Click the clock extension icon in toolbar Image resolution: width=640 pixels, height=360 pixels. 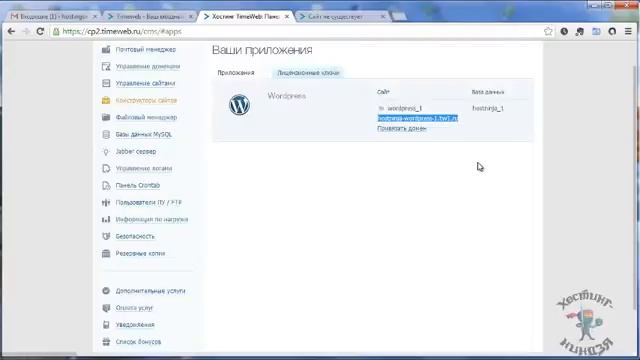pyautogui.click(x=564, y=31)
